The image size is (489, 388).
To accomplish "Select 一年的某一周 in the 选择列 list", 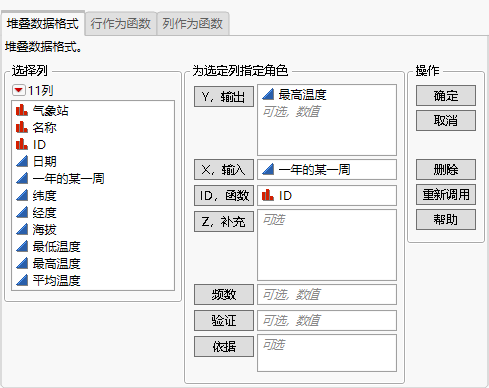I will (68, 178).
